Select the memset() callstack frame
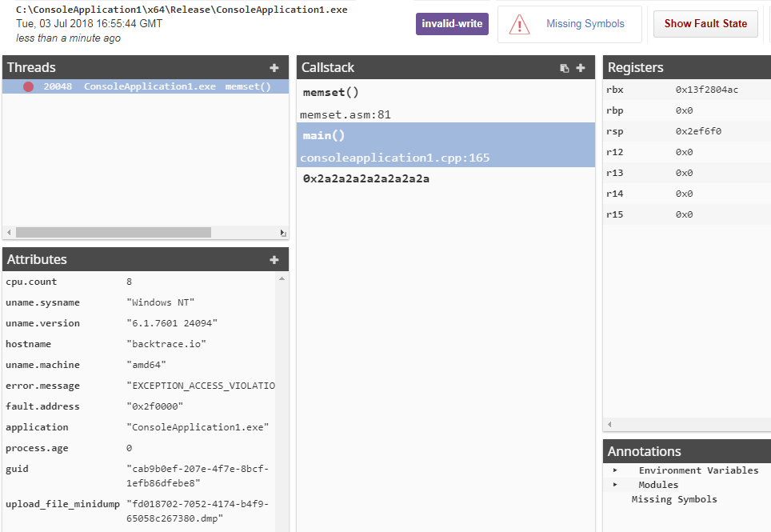The width and height of the screenshot is (771, 532). tap(331, 93)
